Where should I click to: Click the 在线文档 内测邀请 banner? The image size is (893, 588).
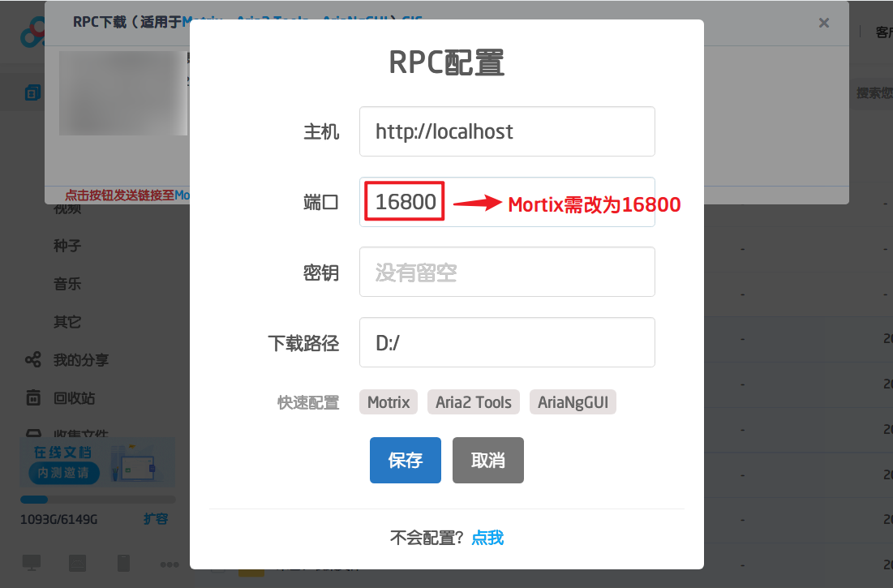point(97,462)
